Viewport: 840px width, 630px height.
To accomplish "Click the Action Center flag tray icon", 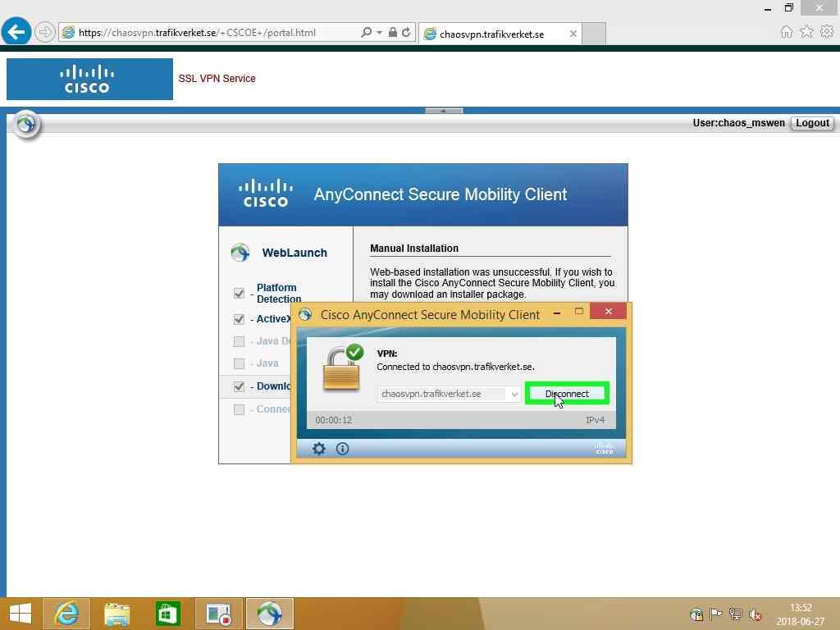I will (715, 614).
